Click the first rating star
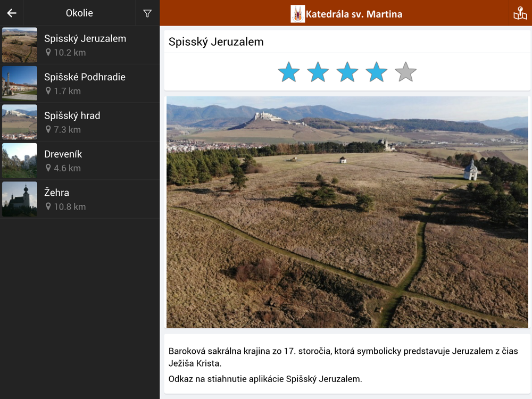The image size is (532, 399). 289,72
